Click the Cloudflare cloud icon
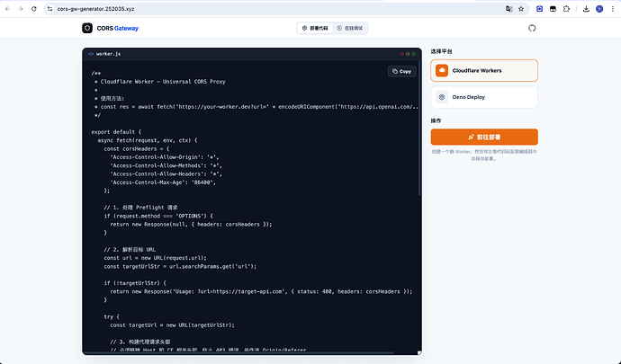The height and width of the screenshot is (364, 621). pos(442,70)
